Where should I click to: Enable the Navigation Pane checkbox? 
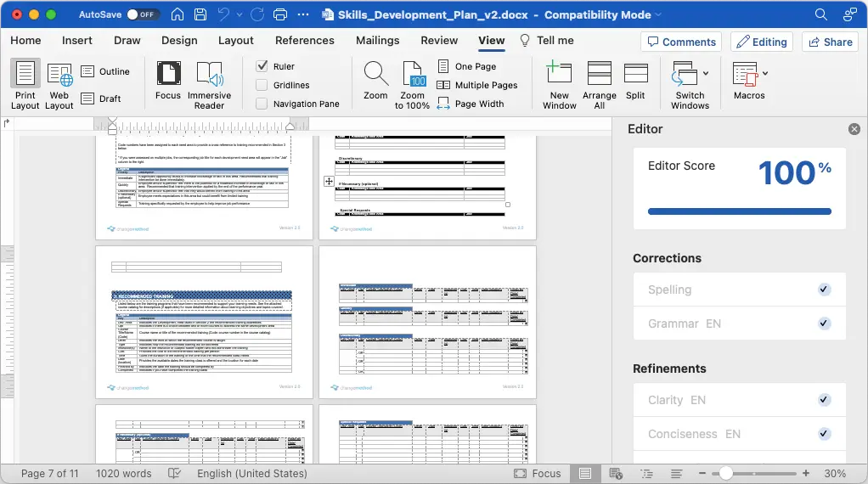[262, 104]
